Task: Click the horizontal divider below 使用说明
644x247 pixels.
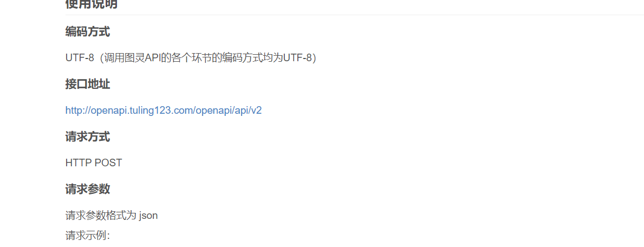Action: coord(354,15)
